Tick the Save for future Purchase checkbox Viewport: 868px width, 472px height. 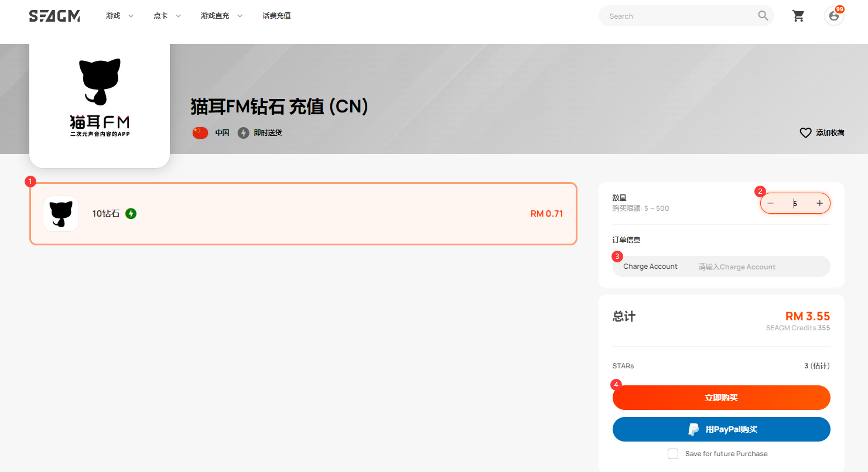tap(673, 454)
